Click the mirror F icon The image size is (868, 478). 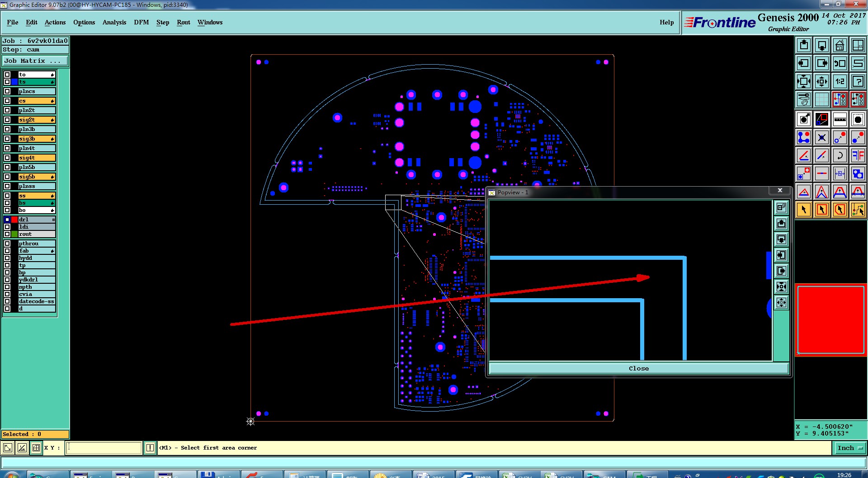click(858, 155)
